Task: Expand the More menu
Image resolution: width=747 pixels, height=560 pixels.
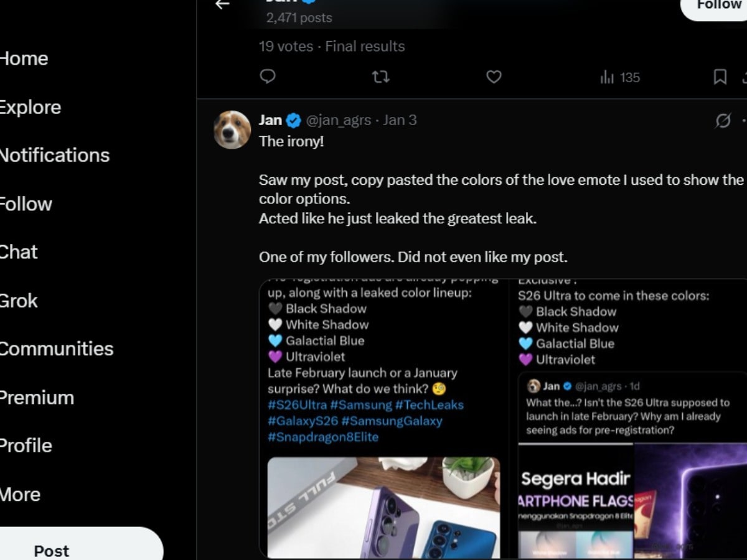Action: click(x=21, y=494)
